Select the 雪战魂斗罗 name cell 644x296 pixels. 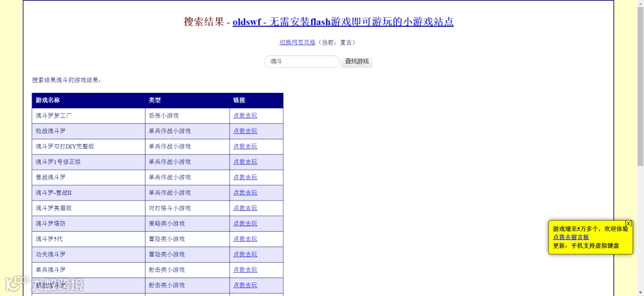tap(88, 177)
